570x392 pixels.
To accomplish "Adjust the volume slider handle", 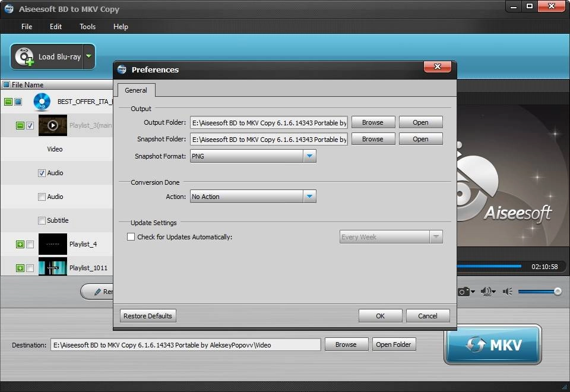I will [x=558, y=292].
